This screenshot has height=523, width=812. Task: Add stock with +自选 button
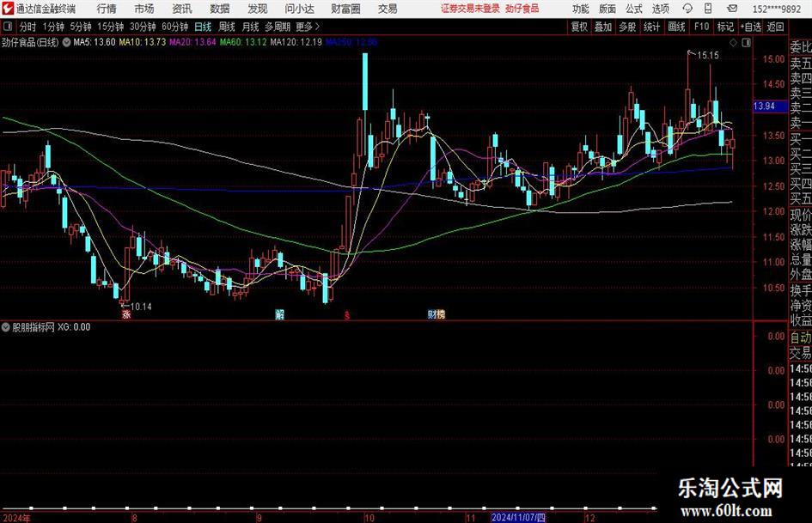(751, 27)
